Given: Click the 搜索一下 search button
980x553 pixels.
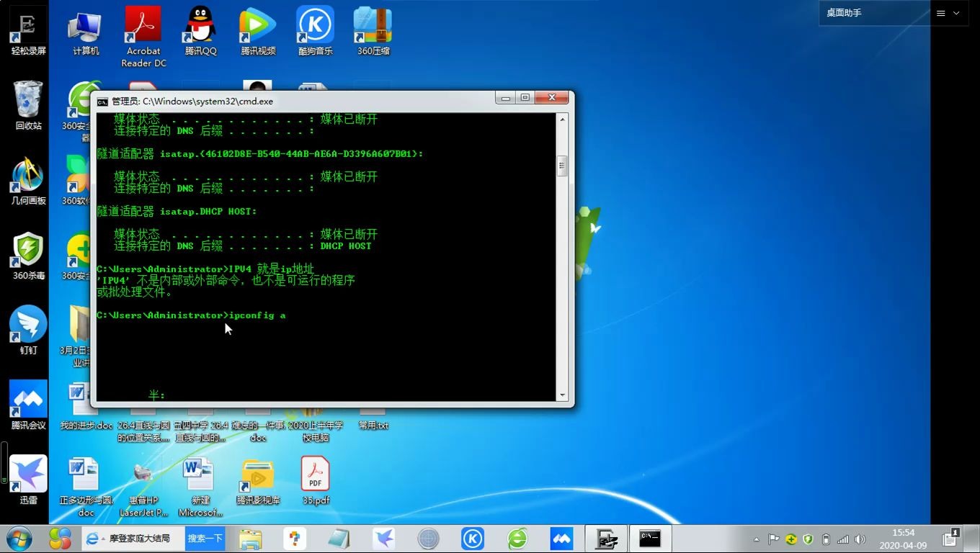Looking at the screenshot, I should tap(205, 539).
